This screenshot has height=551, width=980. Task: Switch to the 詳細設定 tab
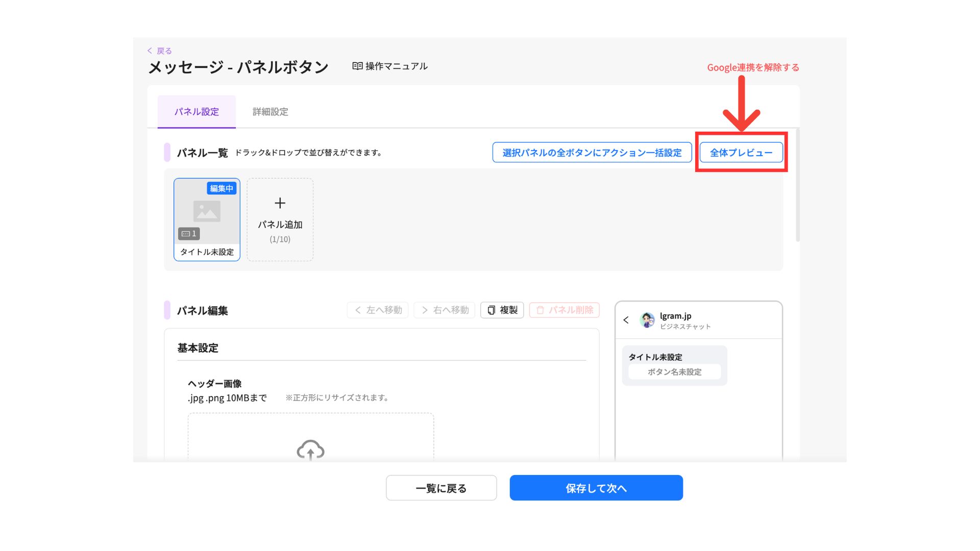coord(270,112)
